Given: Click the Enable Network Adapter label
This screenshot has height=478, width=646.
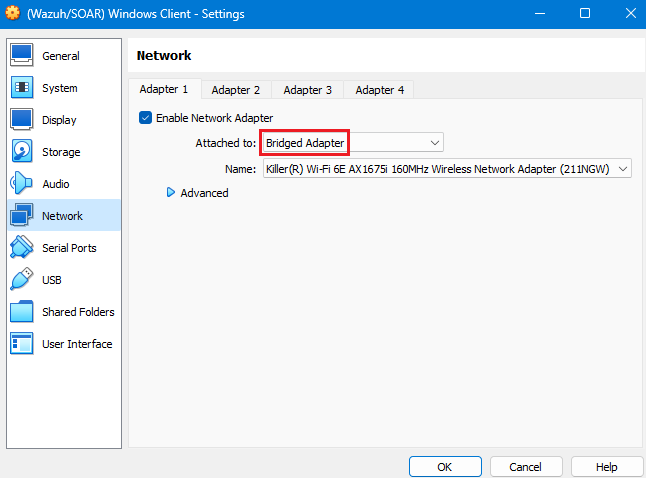Looking at the screenshot, I should click(214, 118).
